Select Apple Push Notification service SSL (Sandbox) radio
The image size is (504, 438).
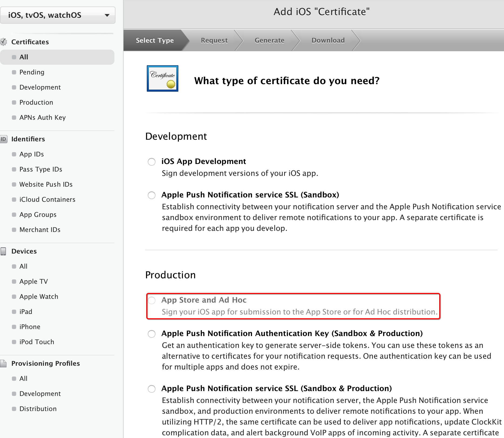click(152, 195)
